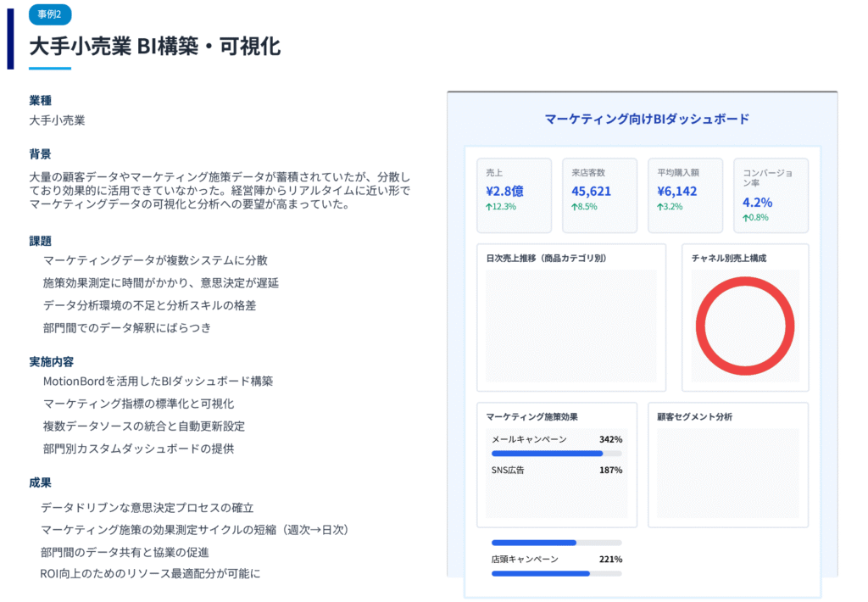Click the 店頭キャンペーン progress bar

pyautogui.click(x=556, y=573)
